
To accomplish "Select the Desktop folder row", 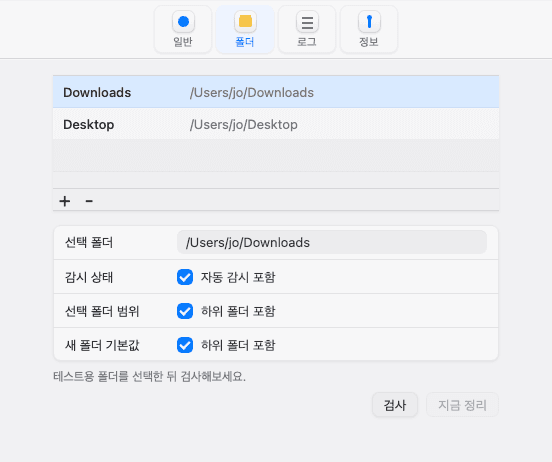I will (276, 124).
